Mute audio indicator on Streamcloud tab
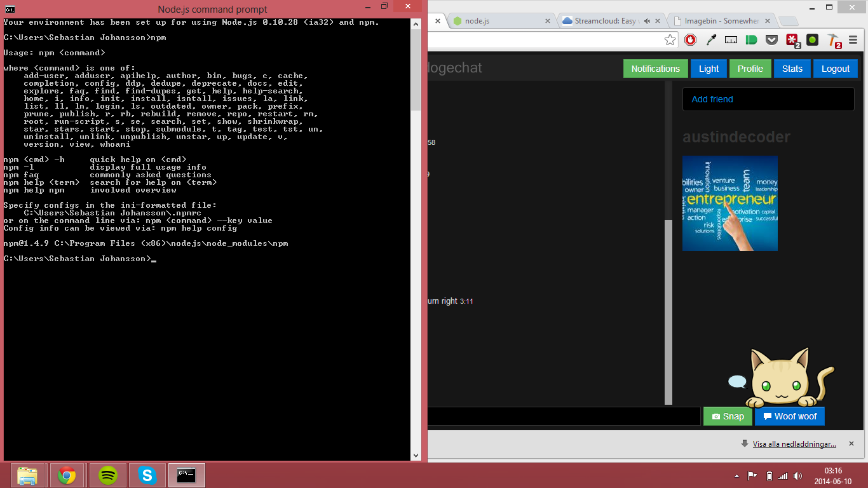Viewport: 868px width, 488px height. 648,21
